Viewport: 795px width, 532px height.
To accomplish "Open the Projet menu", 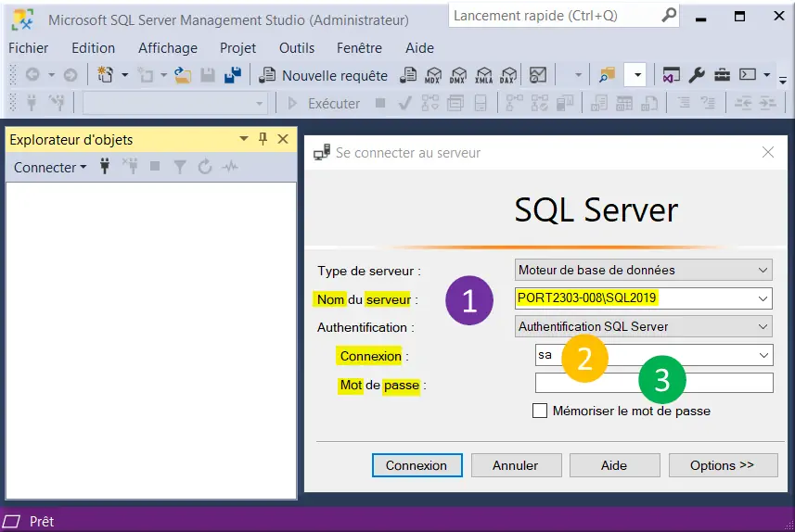I will point(237,48).
